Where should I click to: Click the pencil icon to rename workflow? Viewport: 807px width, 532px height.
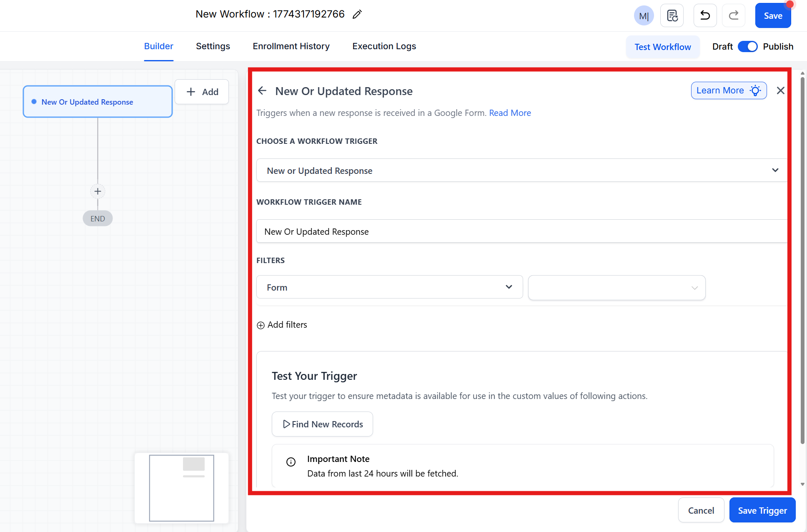coord(357,15)
